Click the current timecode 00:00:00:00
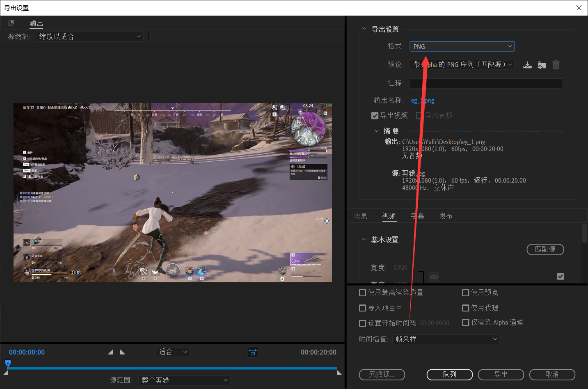 pos(27,352)
